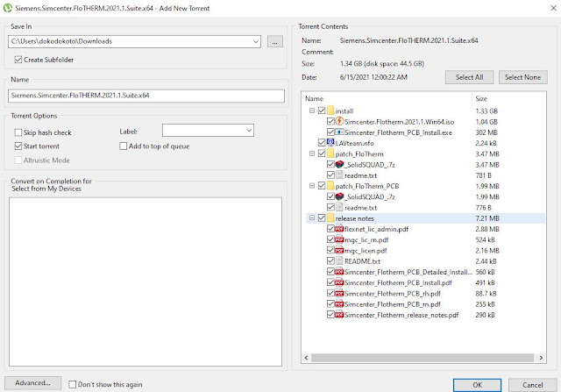
Task: Click Select All
Action: pos(470,77)
